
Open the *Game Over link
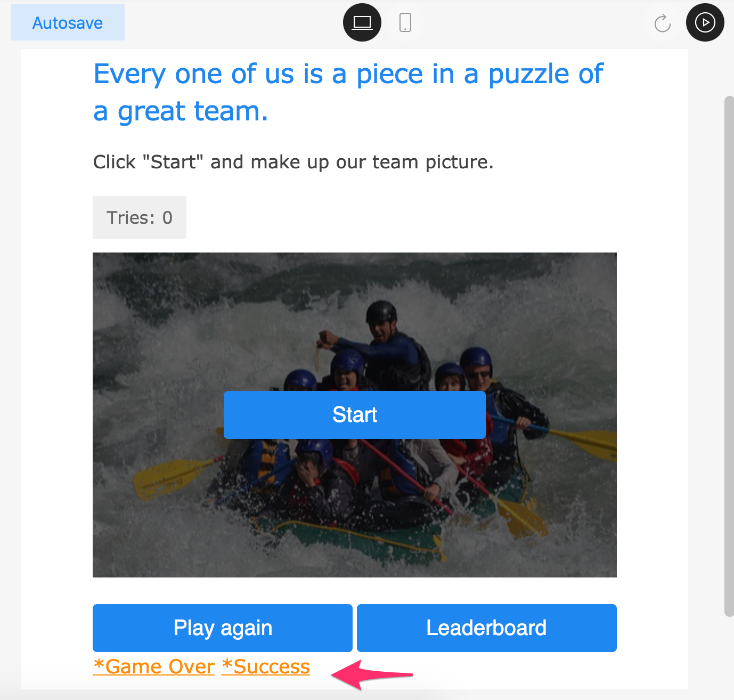tap(154, 666)
